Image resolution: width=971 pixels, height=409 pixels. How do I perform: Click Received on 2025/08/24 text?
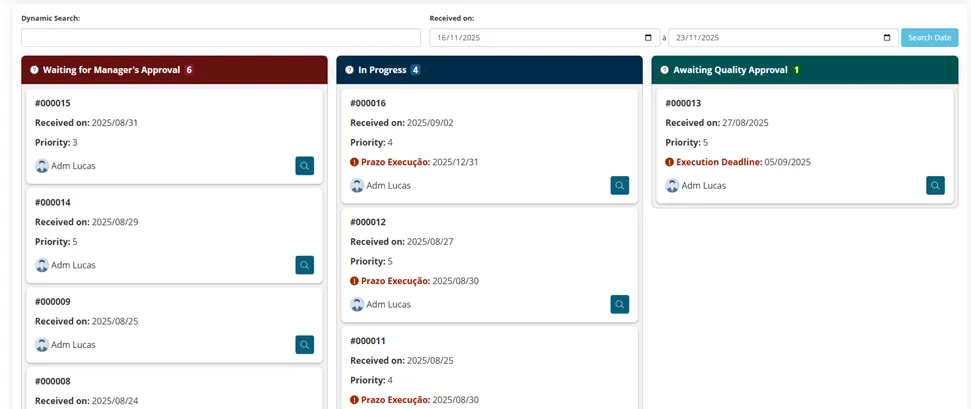pyautogui.click(x=86, y=401)
